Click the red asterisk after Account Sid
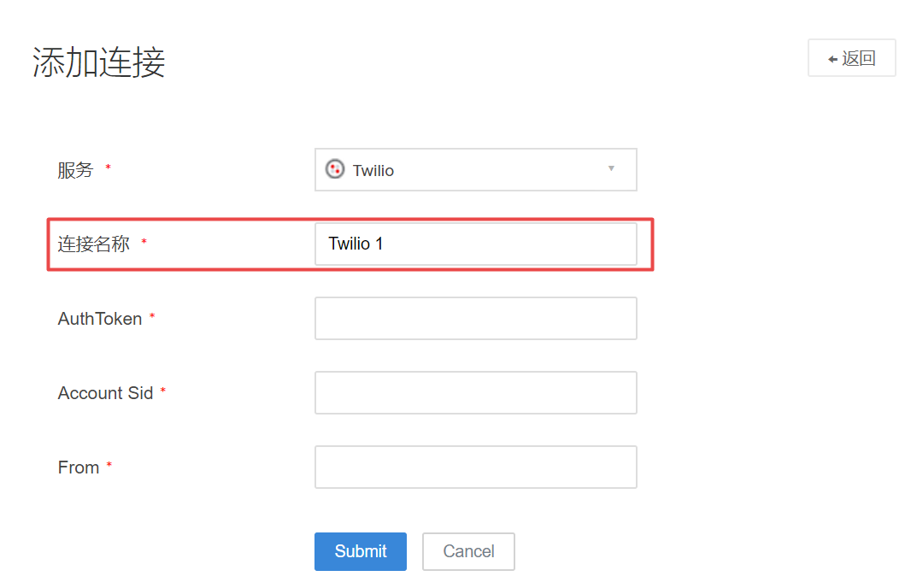The image size is (911, 588). coord(163,391)
